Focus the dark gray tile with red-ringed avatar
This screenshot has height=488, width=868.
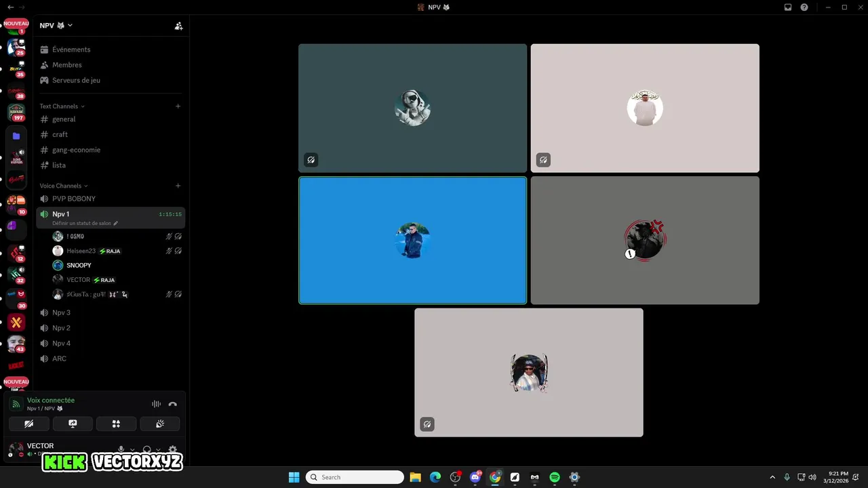pos(645,241)
